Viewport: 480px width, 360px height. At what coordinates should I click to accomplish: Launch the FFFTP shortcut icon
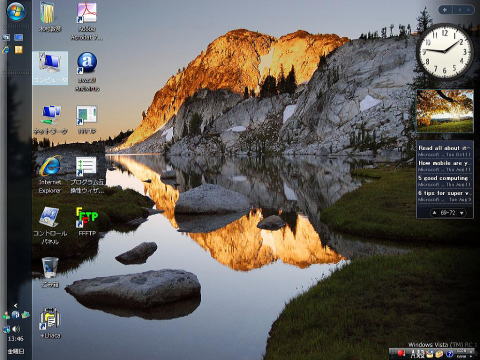(87, 222)
